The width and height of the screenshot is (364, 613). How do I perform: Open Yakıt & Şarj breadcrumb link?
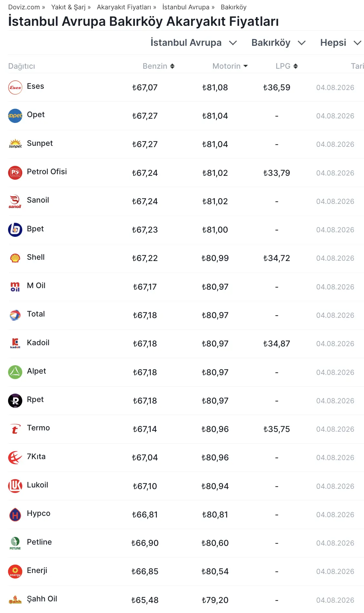pos(68,7)
